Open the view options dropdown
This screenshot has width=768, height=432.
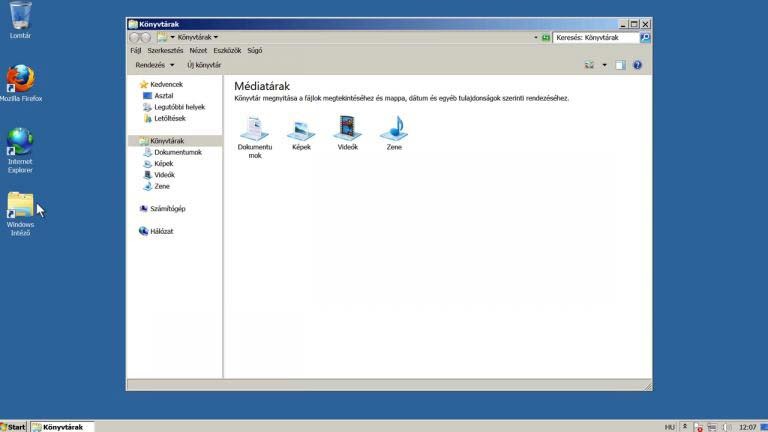pos(603,65)
